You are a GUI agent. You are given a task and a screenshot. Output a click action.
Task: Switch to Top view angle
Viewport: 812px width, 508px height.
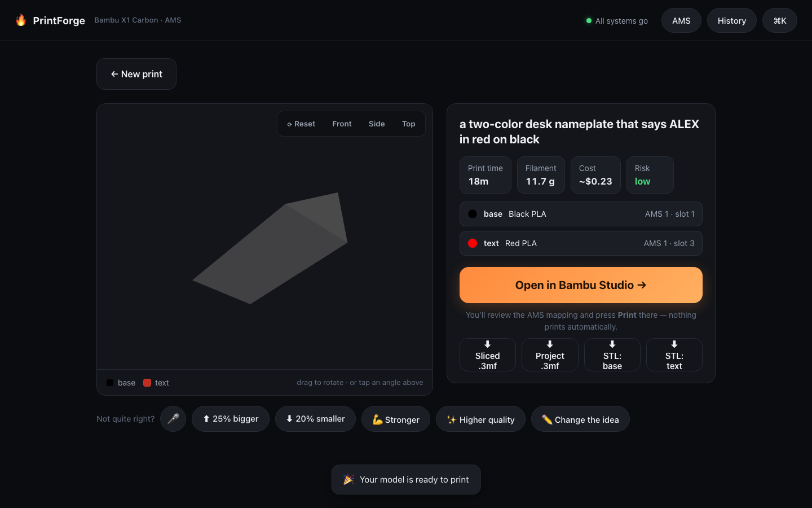409,124
